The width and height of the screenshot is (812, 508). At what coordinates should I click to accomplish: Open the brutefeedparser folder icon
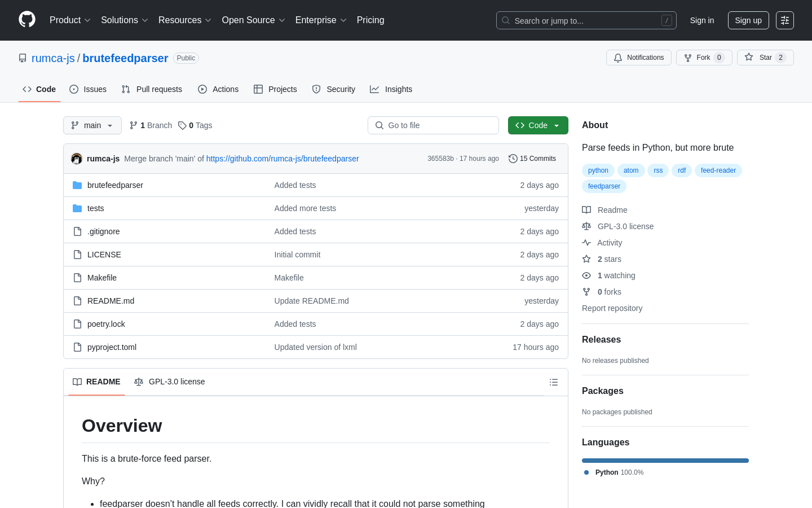click(77, 185)
